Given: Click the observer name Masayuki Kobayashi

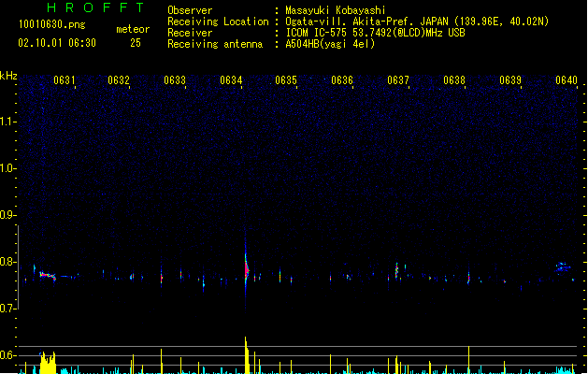Looking at the screenshot, I should tap(336, 10).
